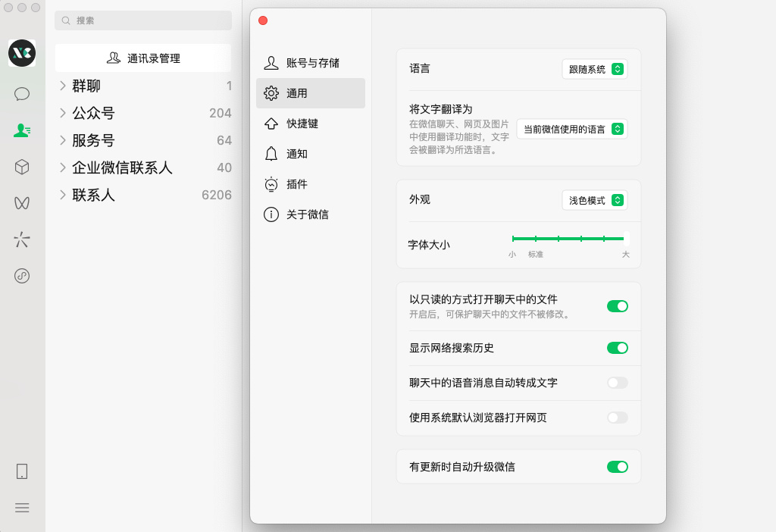The height and width of the screenshot is (532, 776).
Task: Open the 将文字翻译为 language dropdown
Action: pos(572,129)
